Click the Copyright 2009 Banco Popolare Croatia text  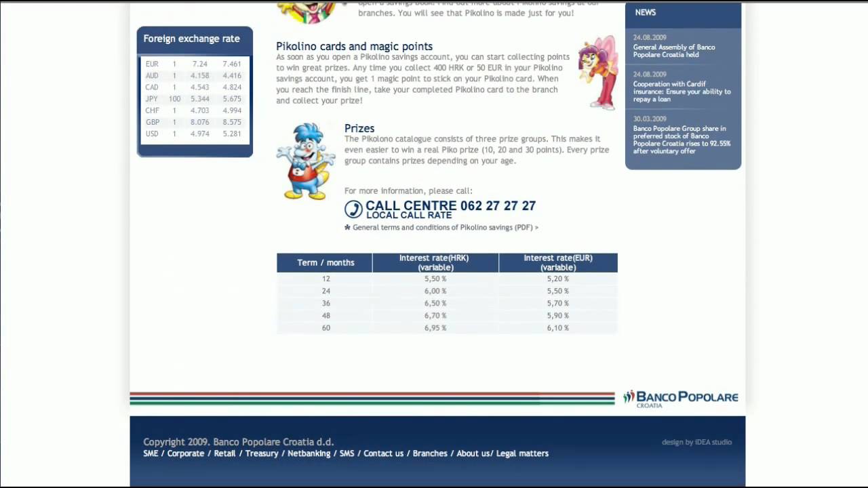click(239, 442)
